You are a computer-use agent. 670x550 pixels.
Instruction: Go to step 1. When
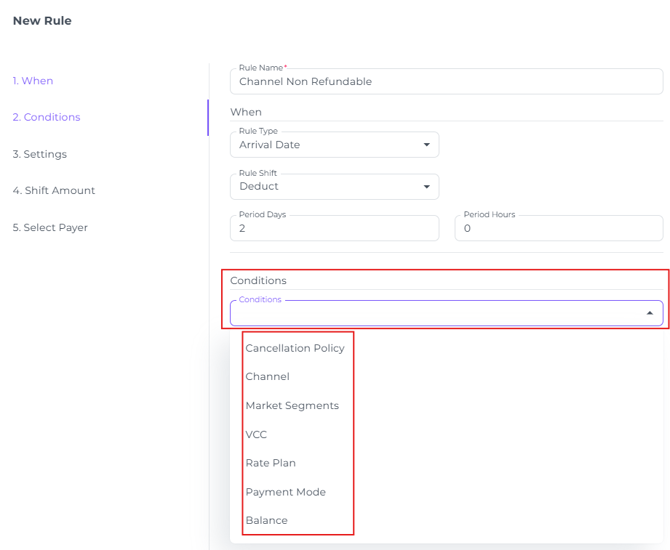tap(33, 81)
